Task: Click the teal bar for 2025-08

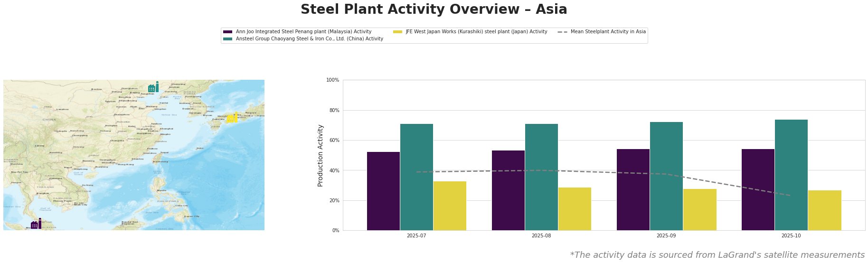Action: click(541, 177)
